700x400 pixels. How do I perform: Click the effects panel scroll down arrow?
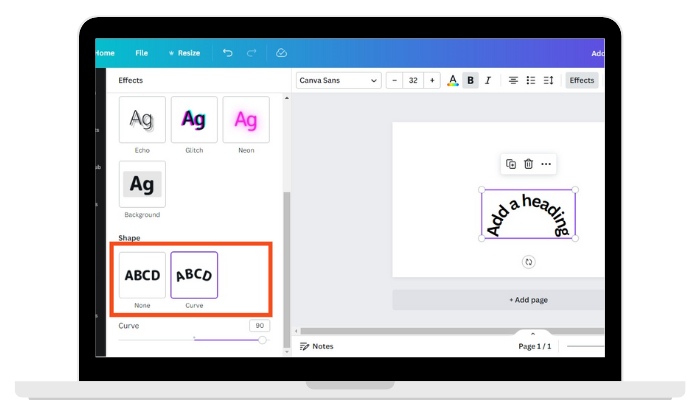(x=287, y=352)
